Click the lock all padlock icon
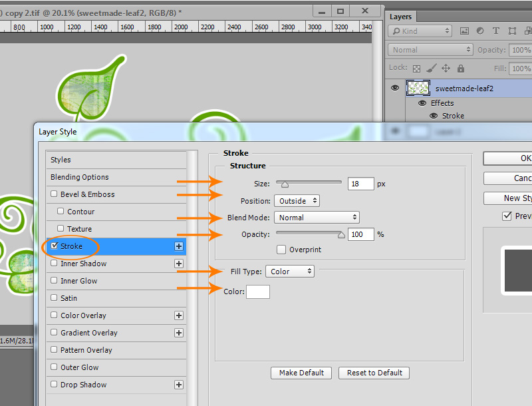The image size is (532, 406). tap(460, 69)
